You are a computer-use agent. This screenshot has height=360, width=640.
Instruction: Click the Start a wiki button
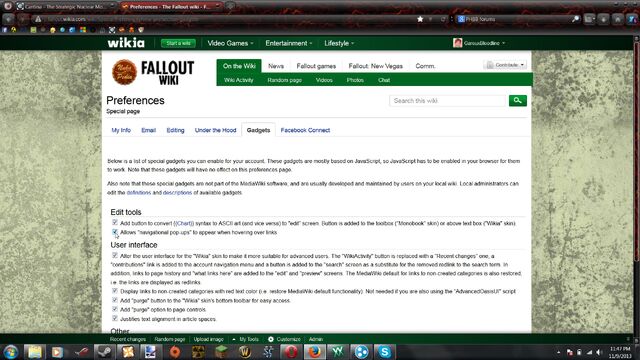click(178, 43)
